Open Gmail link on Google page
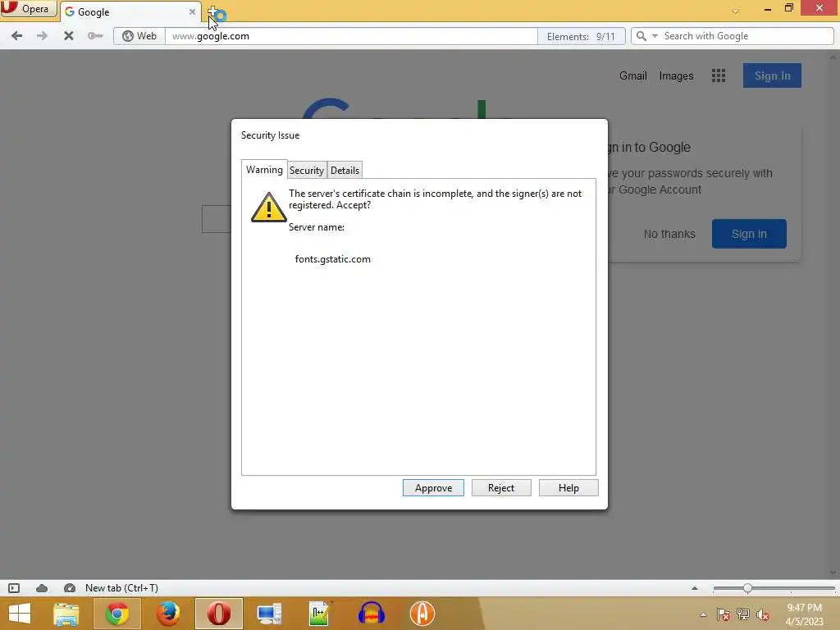 (x=633, y=75)
